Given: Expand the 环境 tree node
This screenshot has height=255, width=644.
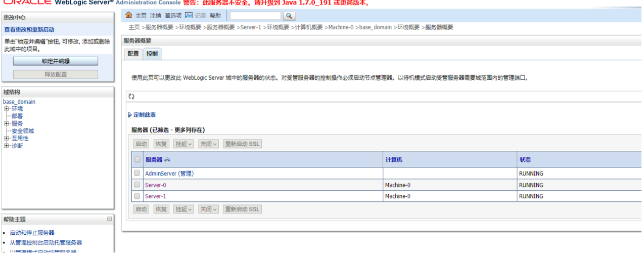Looking at the screenshot, I should pyautogui.click(x=6, y=109).
